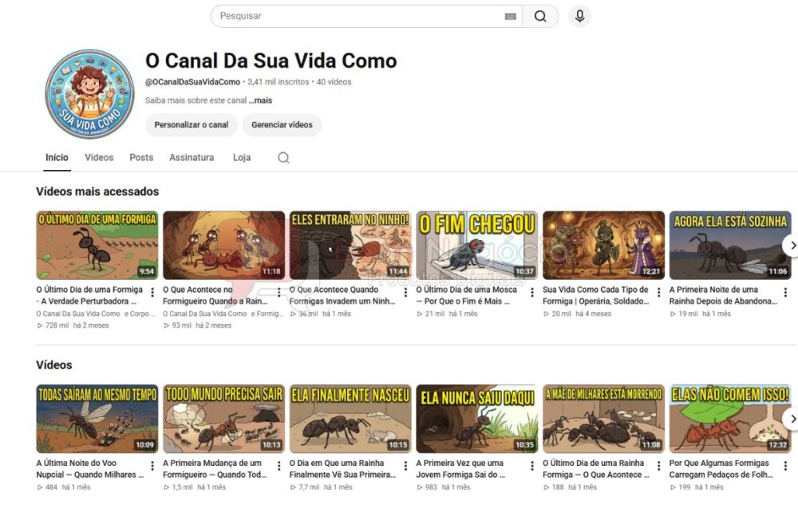Click title O Último Dia de uma Rainha Formiga

pyautogui.click(x=596, y=469)
